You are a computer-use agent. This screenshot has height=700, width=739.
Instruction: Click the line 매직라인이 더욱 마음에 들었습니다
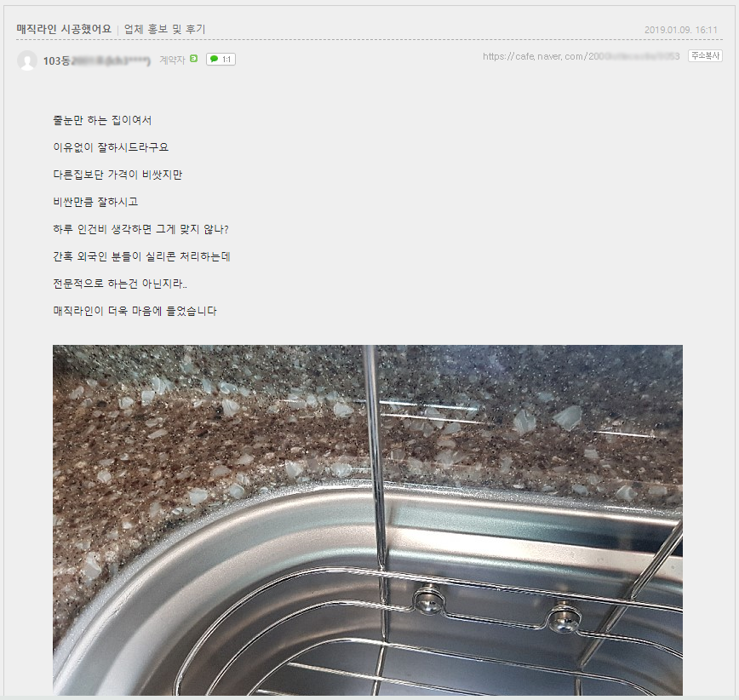point(135,311)
